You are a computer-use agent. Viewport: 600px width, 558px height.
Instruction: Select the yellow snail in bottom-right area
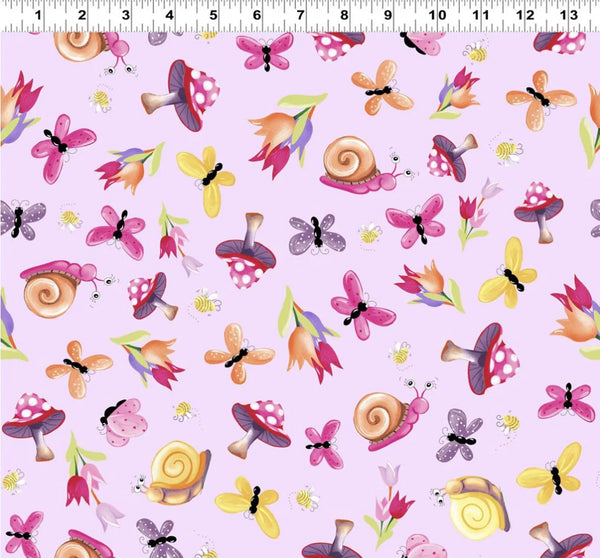click(x=474, y=506)
